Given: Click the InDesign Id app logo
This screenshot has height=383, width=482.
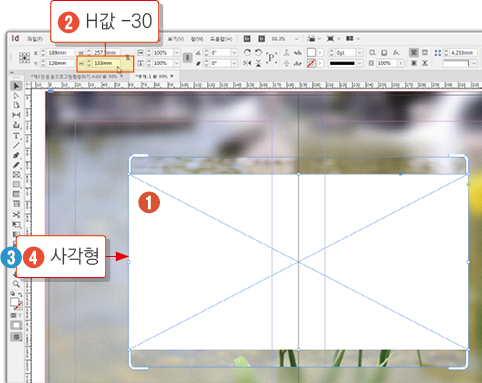Looking at the screenshot, I should tap(15, 38).
